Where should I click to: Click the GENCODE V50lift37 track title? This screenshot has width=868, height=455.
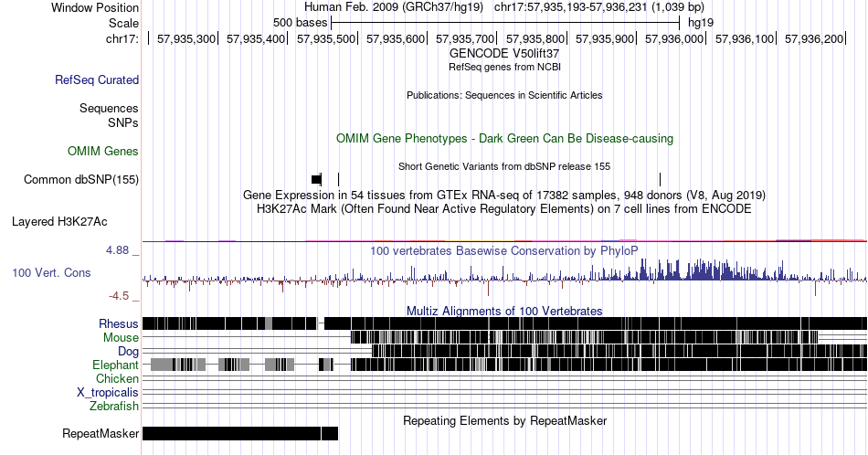point(504,54)
